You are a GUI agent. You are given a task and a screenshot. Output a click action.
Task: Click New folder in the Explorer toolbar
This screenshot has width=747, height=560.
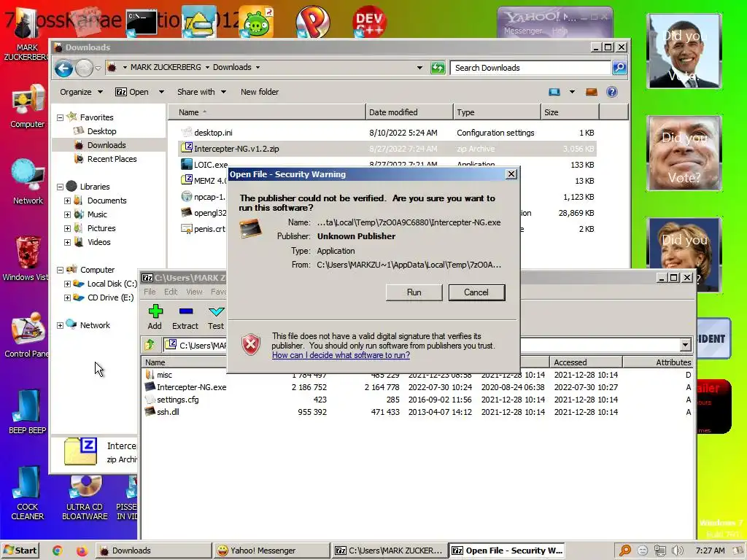click(260, 92)
